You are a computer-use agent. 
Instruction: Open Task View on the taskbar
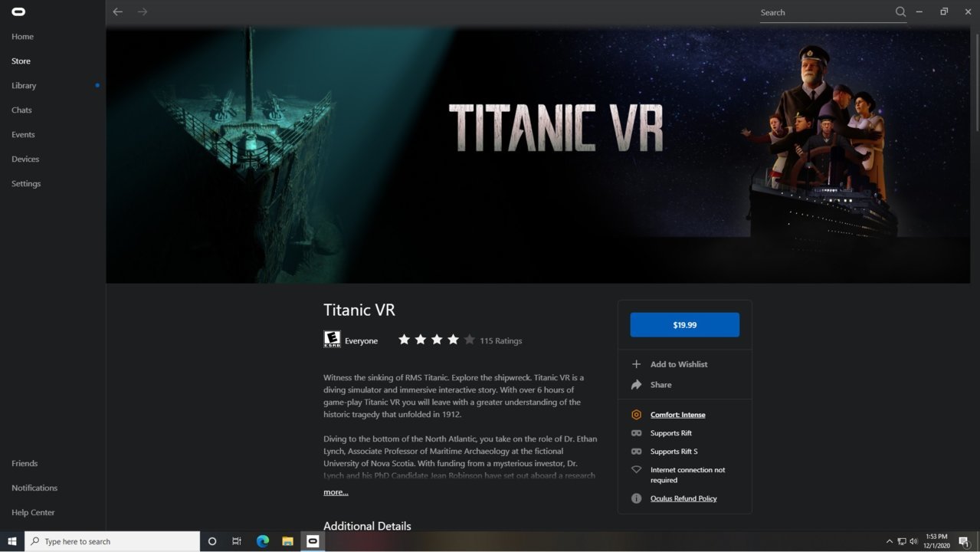tap(237, 541)
